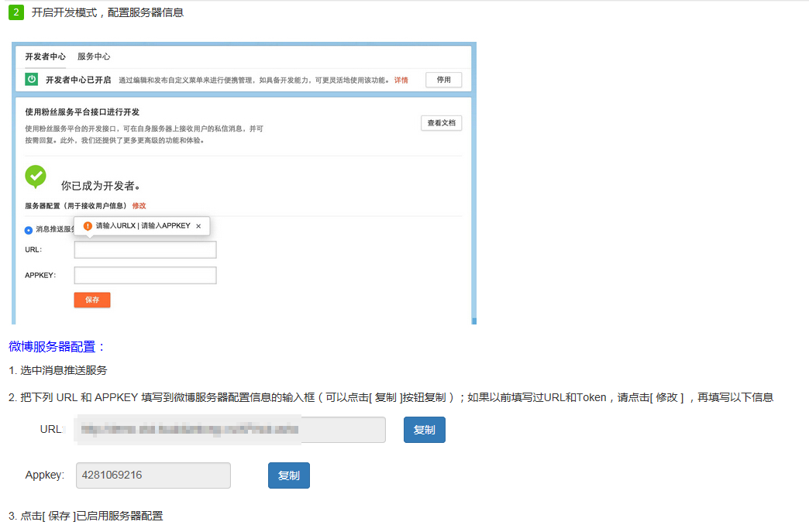The image size is (809, 532).
Task: Copy the URL using its 复制 button
Action: 424,430
